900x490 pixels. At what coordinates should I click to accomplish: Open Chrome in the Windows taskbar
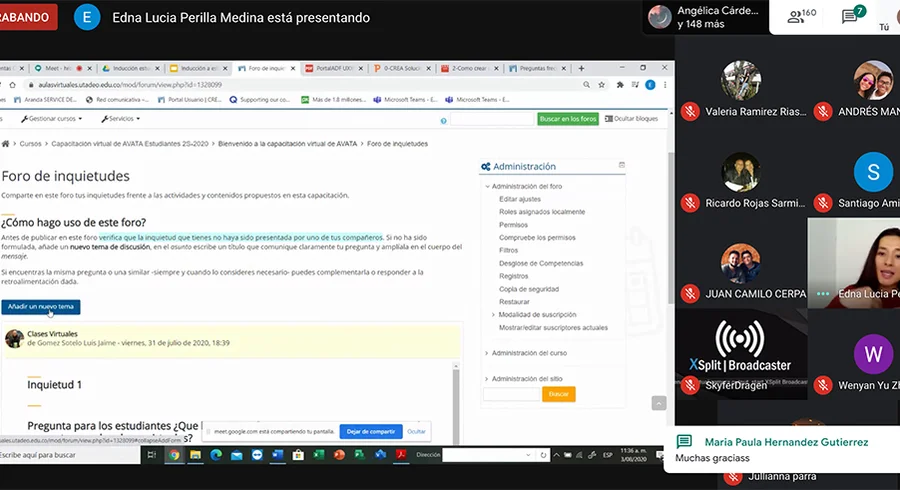coord(174,455)
